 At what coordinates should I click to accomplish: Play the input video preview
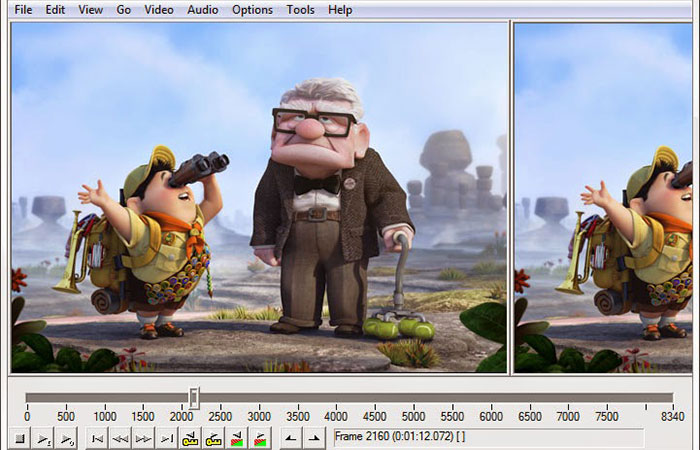[43, 438]
